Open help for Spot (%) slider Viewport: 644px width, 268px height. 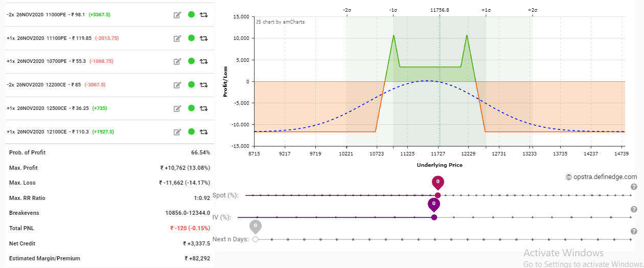click(x=634, y=187)
